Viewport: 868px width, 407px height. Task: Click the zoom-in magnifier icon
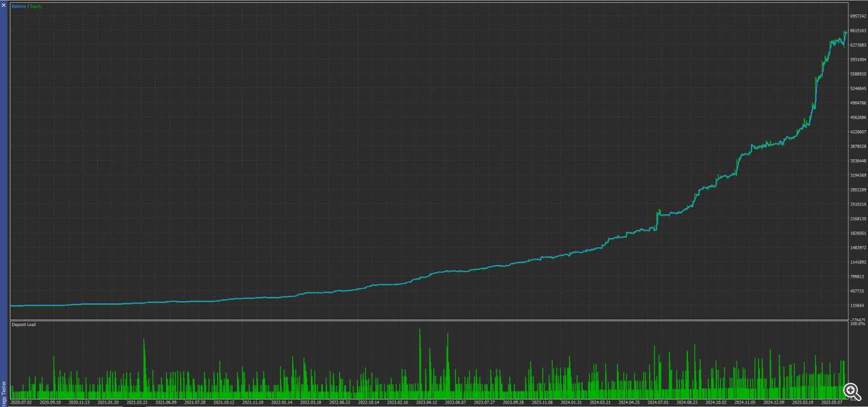(x=850, y=390)
